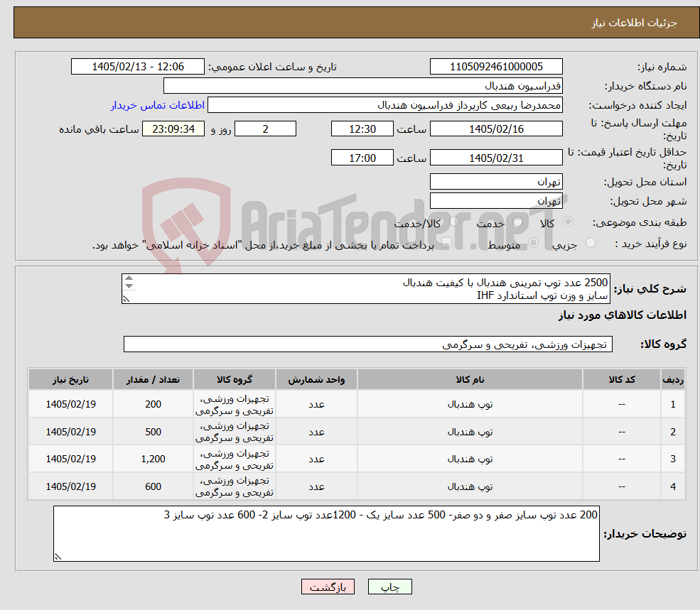700x610 pixels.
Task: Click توپ هندبال name in row 1
Action: (470, 404)
